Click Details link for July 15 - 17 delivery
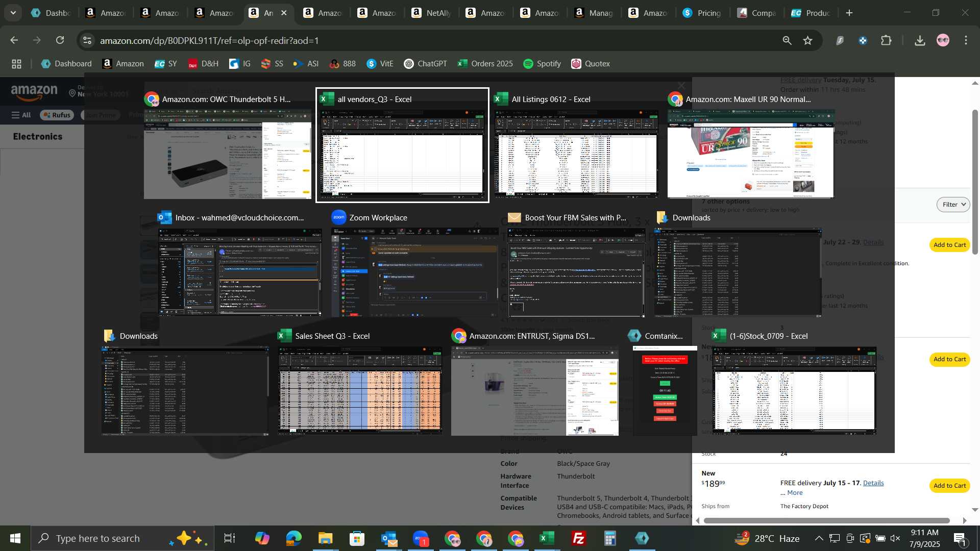The height and width of the screenshot is (551, 980). pos(873,483)
